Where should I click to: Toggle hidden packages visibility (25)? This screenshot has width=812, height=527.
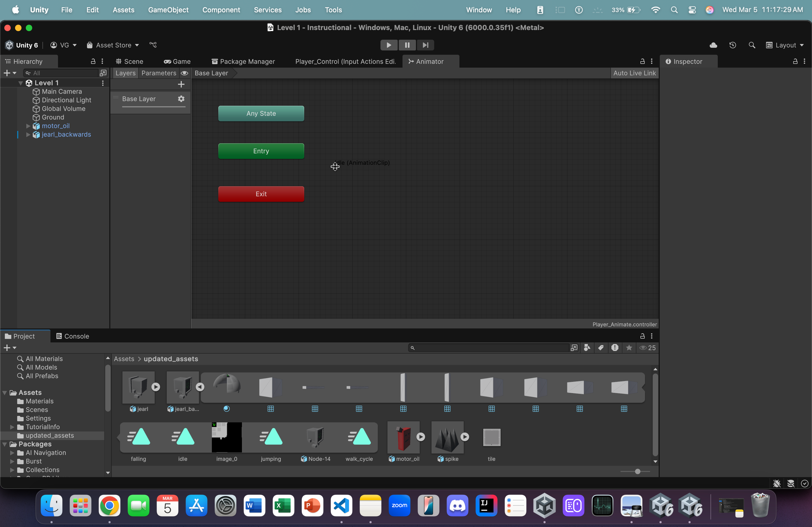tap(647, 348)
